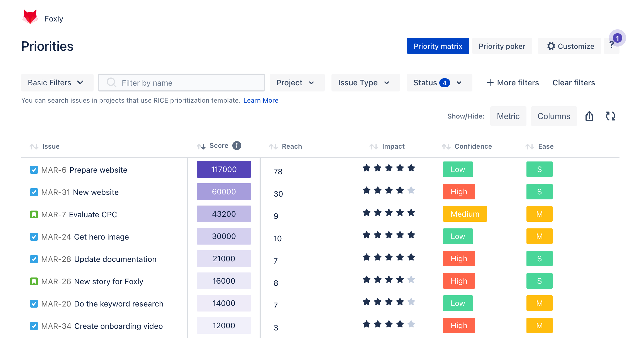This screenshot has width=644, height=338.
Task: Click the Foxly fox logo
Action: point(30,17)
